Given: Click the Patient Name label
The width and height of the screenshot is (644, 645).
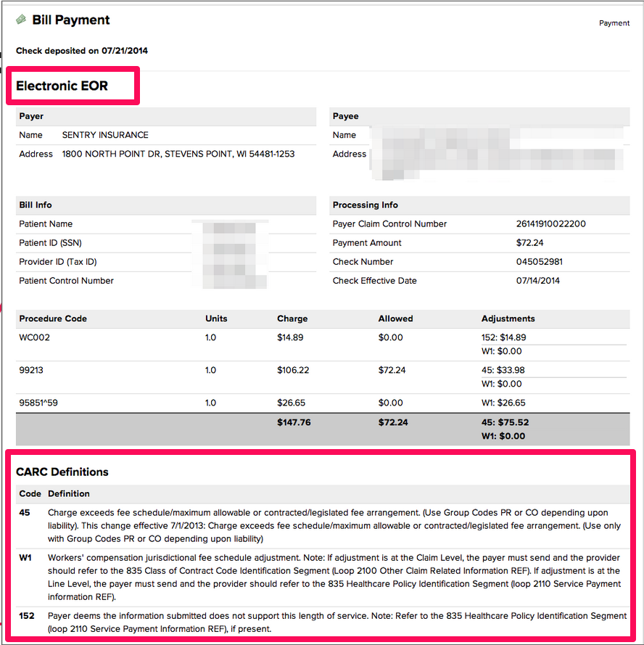Looking at the screenshot, I should point(46,223).
